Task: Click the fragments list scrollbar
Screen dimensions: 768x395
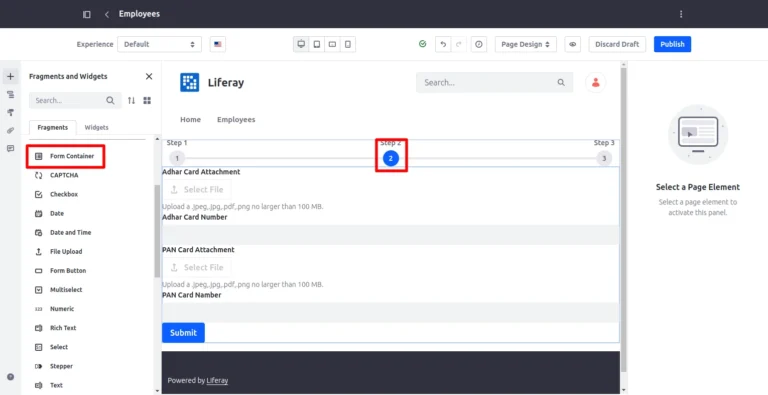Action: coord(157,231)
